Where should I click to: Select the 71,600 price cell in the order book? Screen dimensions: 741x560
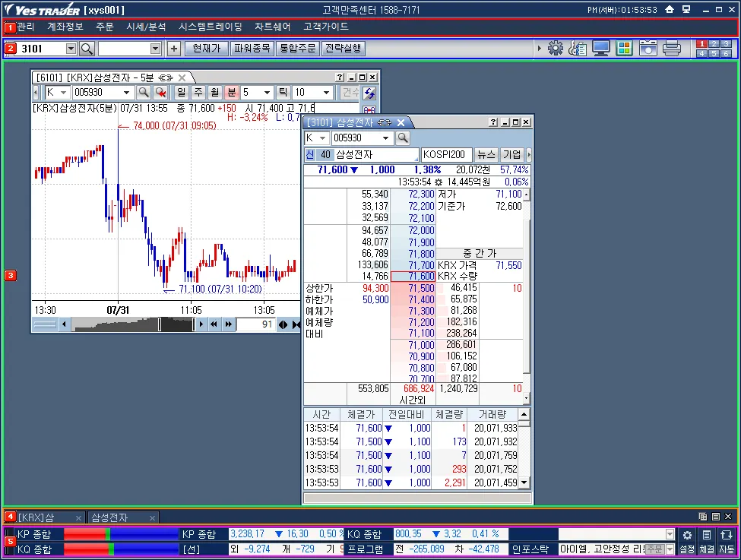click(x=413, y=276)
